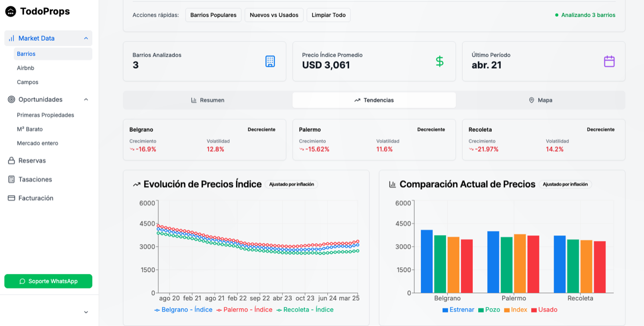Switch to the Resumen tab

[208, 100]
